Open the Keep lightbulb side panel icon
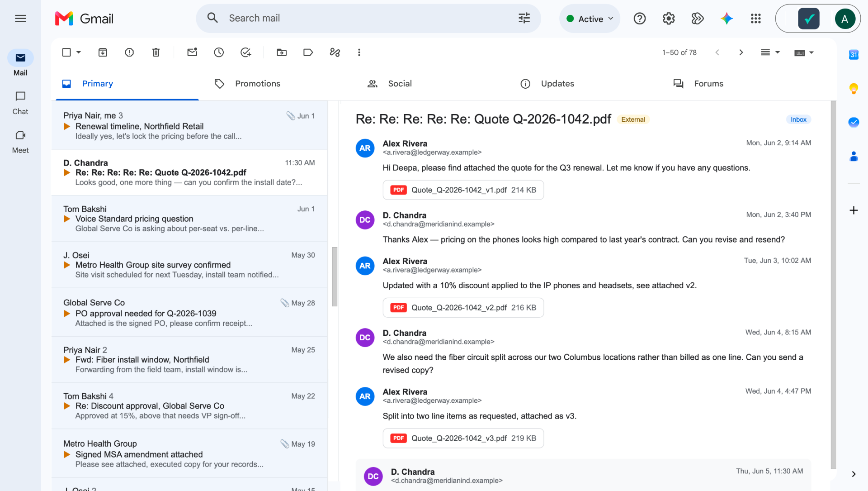 coord(854,88)
